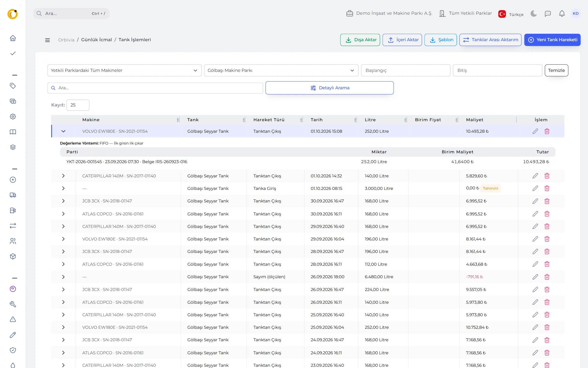The width and height of the screenshot is (588, 368).
Task: Click the warning triangle sidebar icon
Action: [13, 319]
